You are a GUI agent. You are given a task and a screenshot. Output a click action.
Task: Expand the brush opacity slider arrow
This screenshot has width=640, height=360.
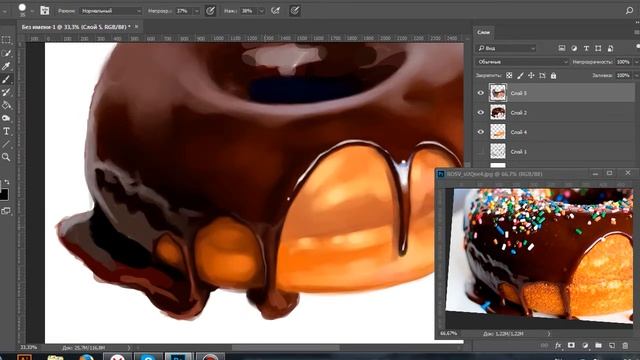pyautogui.click(x=196, y=11)
